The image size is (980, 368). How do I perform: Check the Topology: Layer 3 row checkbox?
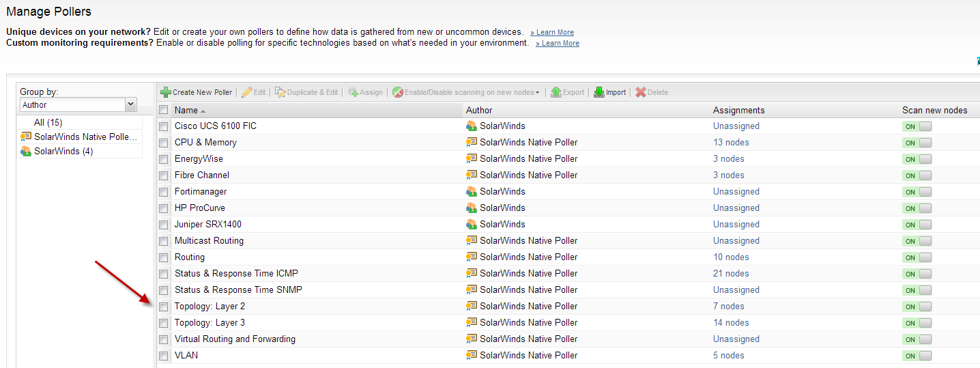point(163,323)
